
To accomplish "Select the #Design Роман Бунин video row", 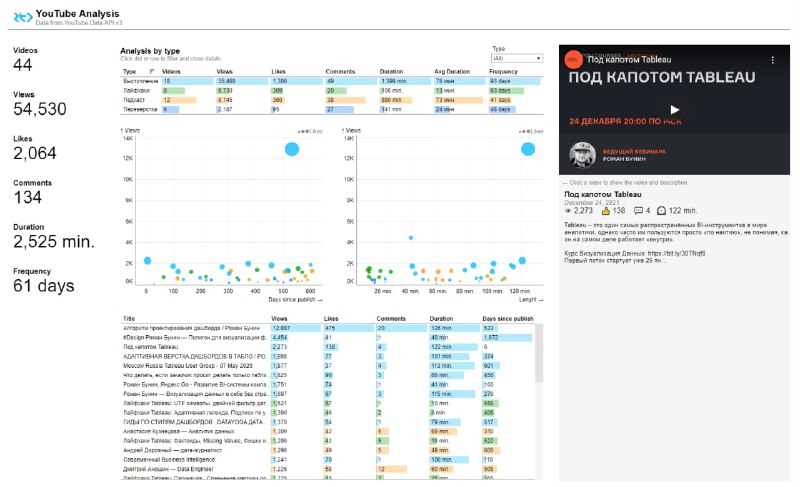I will pos(328,337).
